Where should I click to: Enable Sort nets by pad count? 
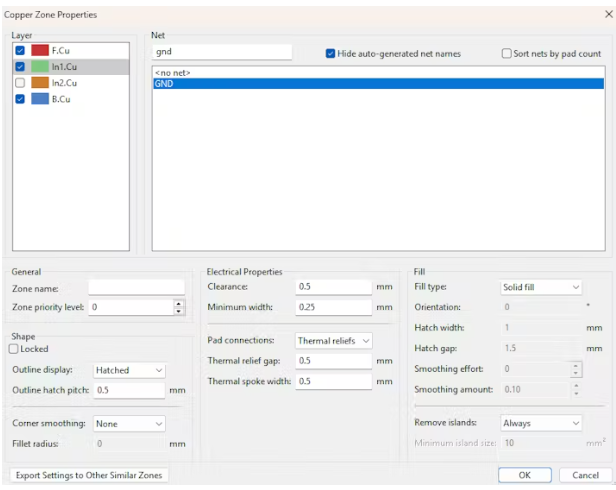click(x=506, y=53)
